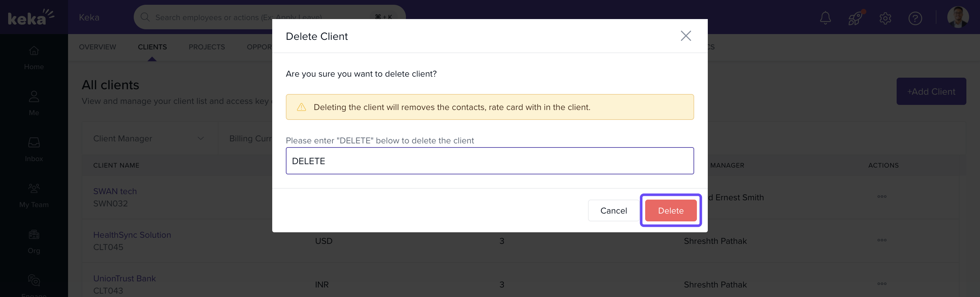The height and width of the screenshot is (297, 980).
Task: Switch to the Overview tab
Action: point(97,47)
